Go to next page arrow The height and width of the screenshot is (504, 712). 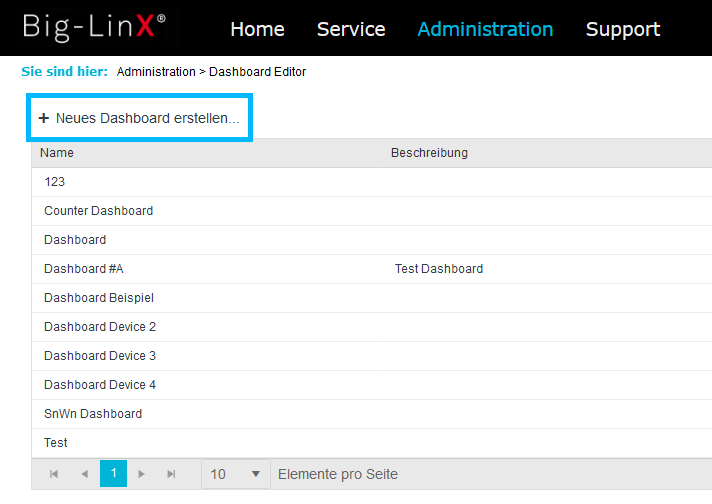point(141,474)
